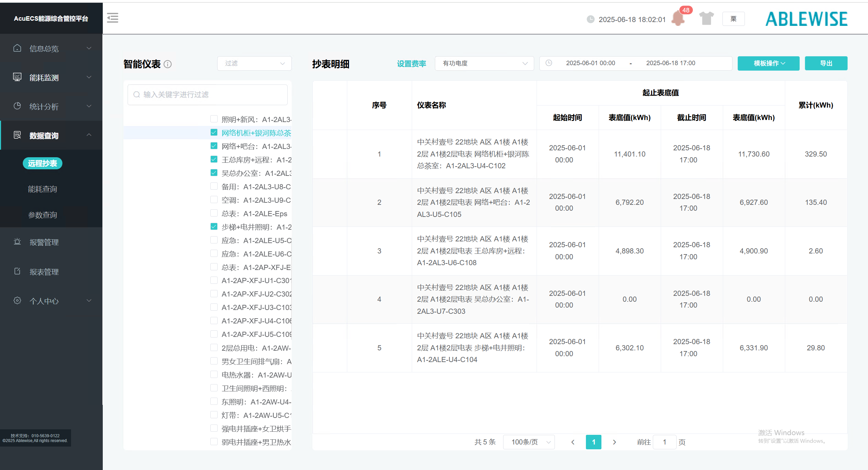
Task: Go to next page arrow
Action: point(614,442)
